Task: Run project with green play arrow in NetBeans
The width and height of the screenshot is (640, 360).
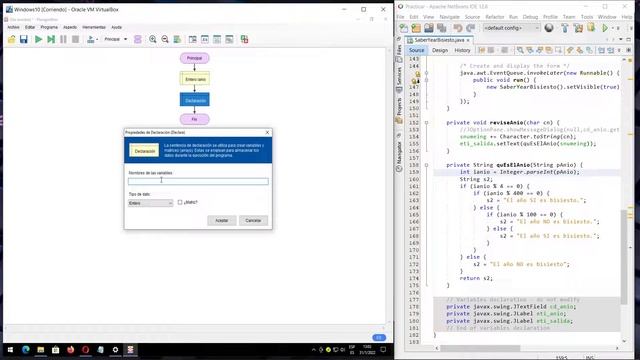Action: [605, 28]
